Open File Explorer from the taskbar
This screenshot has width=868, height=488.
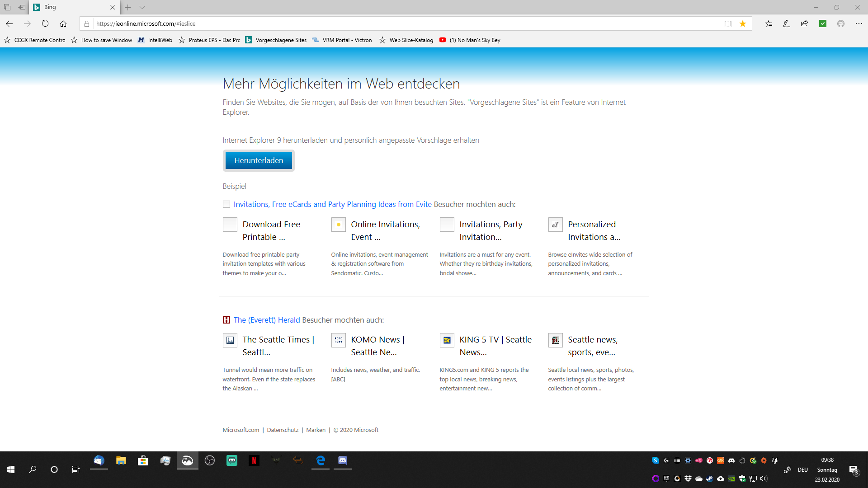click(121, 460)
